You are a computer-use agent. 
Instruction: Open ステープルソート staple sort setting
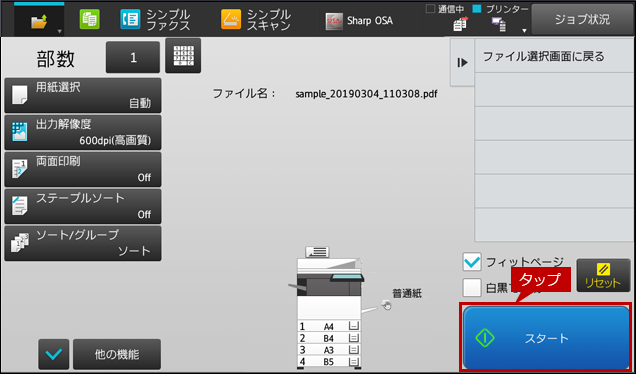(83, 206)
